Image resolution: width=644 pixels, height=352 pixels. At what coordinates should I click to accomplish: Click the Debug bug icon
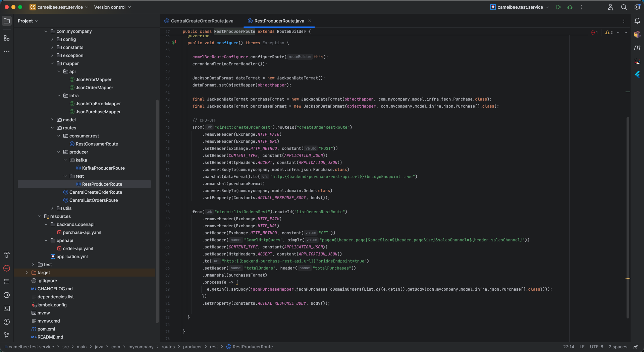point(570,7)
